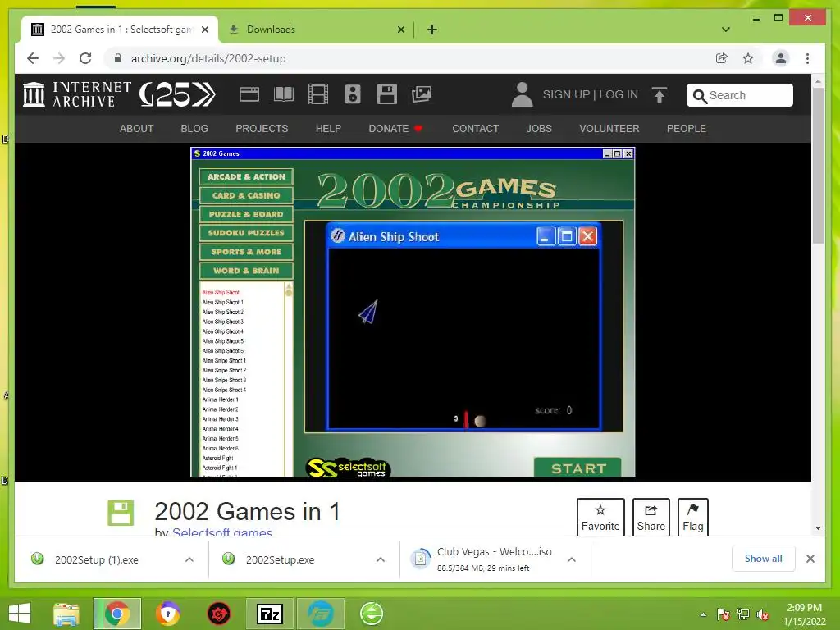Open the tab search dropdown chevron
The width and height of the screenshot is (840, 630).
[726, 30]
